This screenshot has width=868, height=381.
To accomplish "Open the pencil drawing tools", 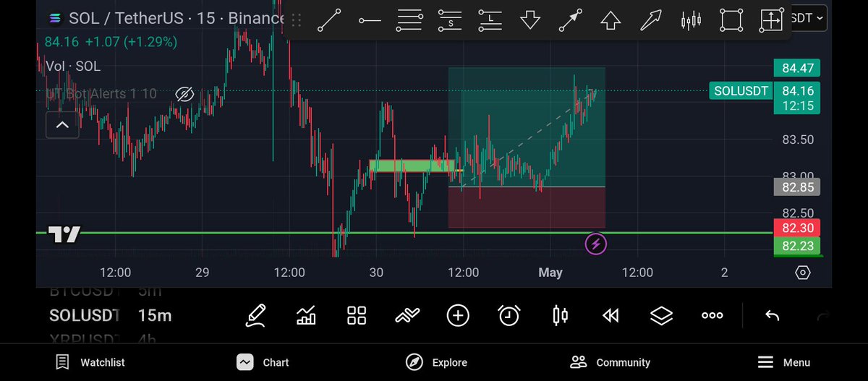I will (x=255, y=315).
